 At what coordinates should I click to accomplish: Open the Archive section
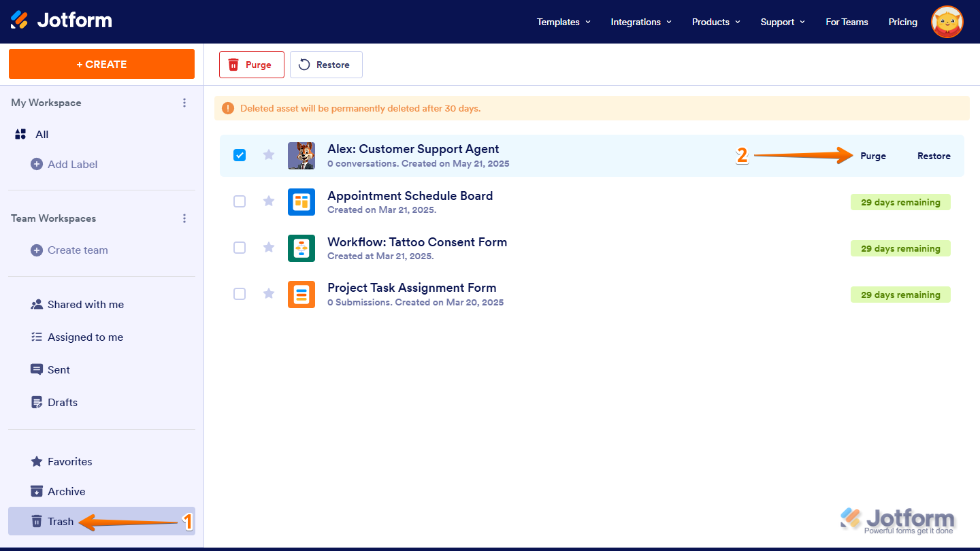point(65,491)
